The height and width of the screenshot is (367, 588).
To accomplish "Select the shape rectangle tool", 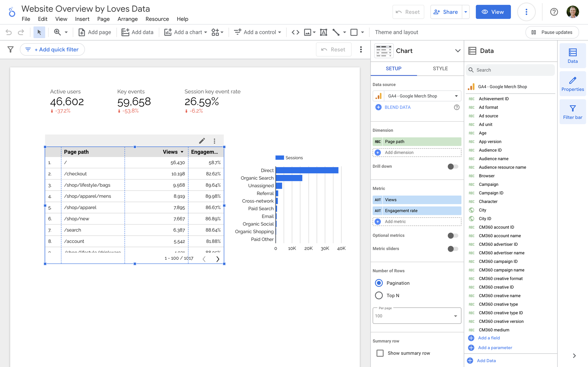I will pos(354,32).
